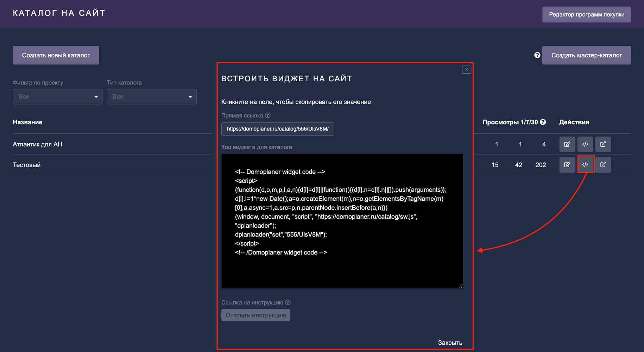Image resolution: width=644 pixels, height=352 pixels.
Task: Click edit icon for Тестовый catalog
Action: coord(567,165)
